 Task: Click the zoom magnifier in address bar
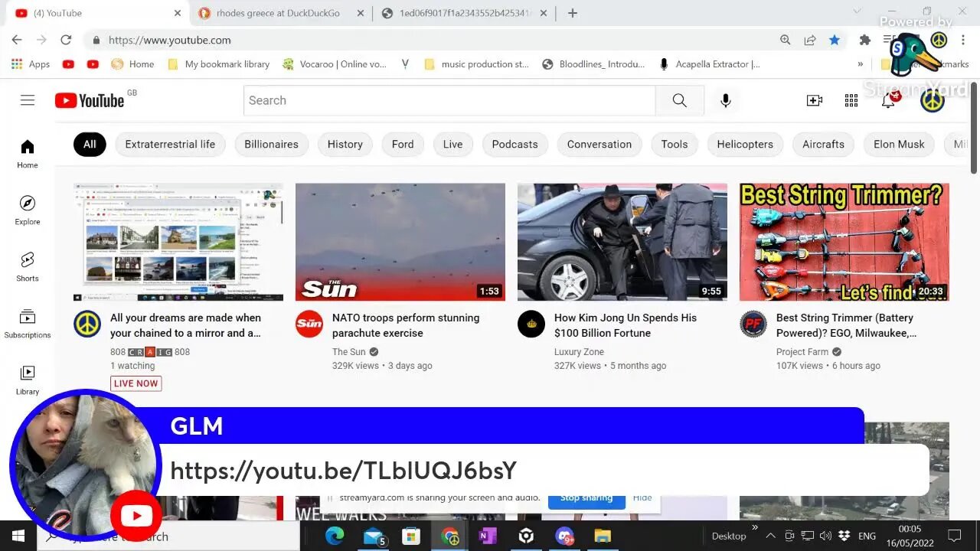click(x=786, y=40)
